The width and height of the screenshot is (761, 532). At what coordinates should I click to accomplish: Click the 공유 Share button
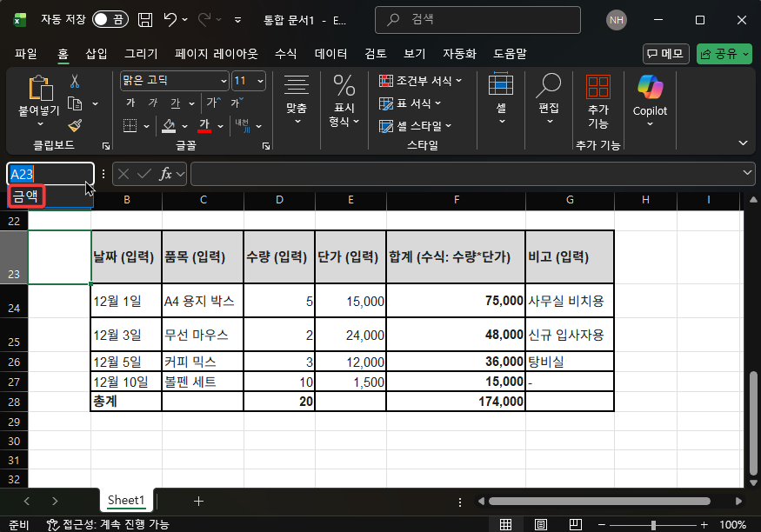click(x=723, y=53)
